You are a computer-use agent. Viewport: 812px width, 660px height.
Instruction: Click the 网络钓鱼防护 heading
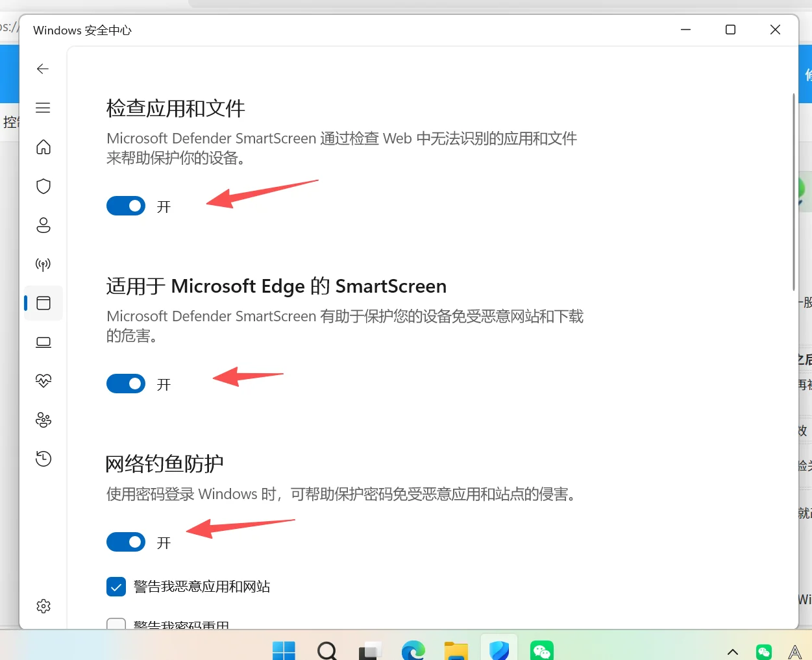coord(164,464)
